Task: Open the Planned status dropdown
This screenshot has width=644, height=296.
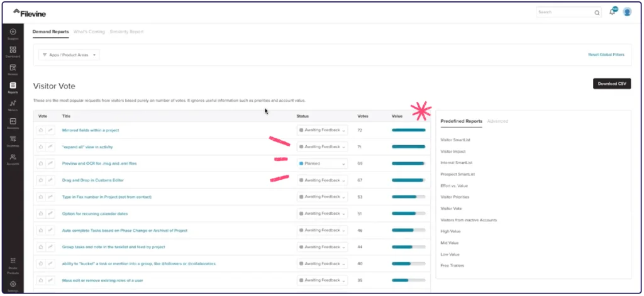Action: [322, 163]
